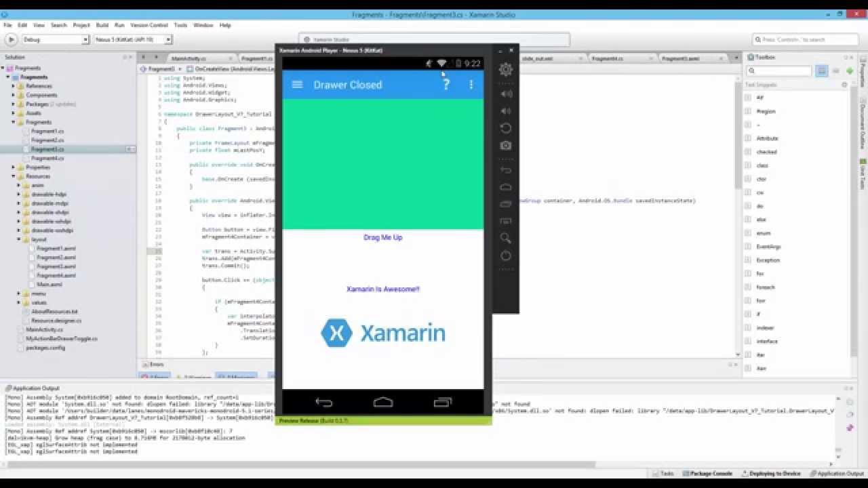Collapse the Resources folder
The width and height of the screenshot is (868, 488).
click(x=13, y=176)
